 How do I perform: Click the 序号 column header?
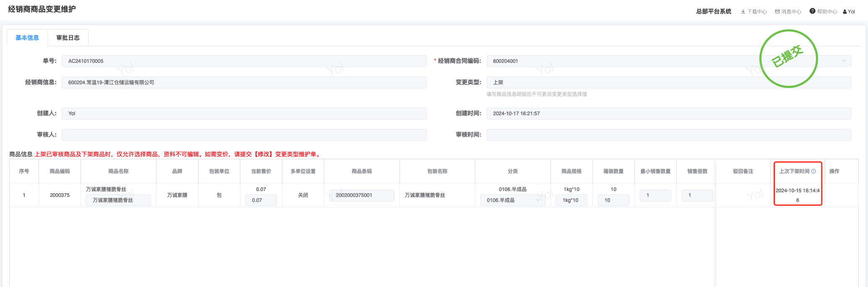point(24,171)
